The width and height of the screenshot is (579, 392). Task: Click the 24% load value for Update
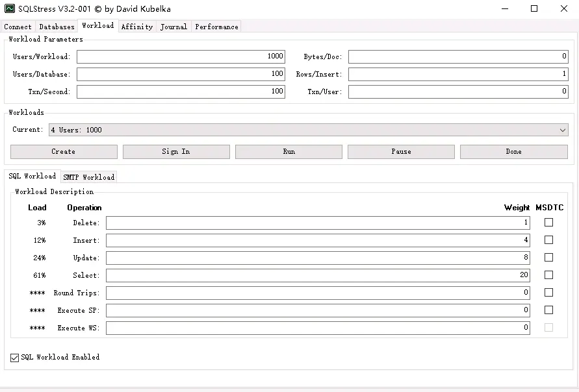40,258
